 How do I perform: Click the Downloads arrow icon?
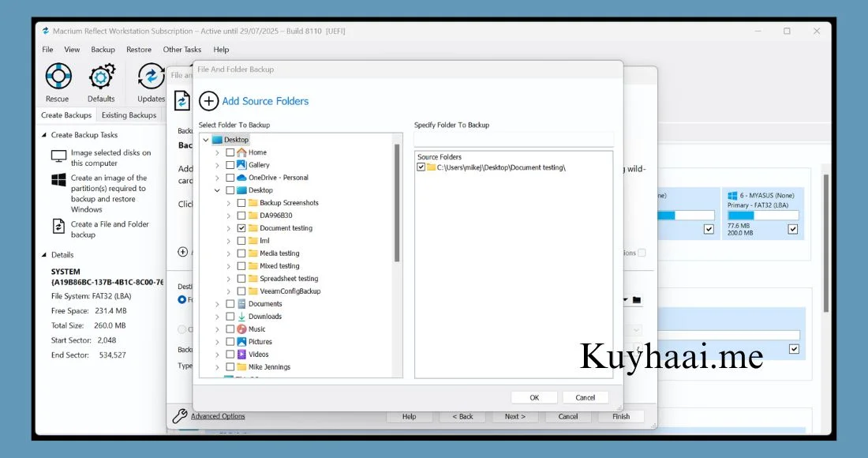click(241, 316)
